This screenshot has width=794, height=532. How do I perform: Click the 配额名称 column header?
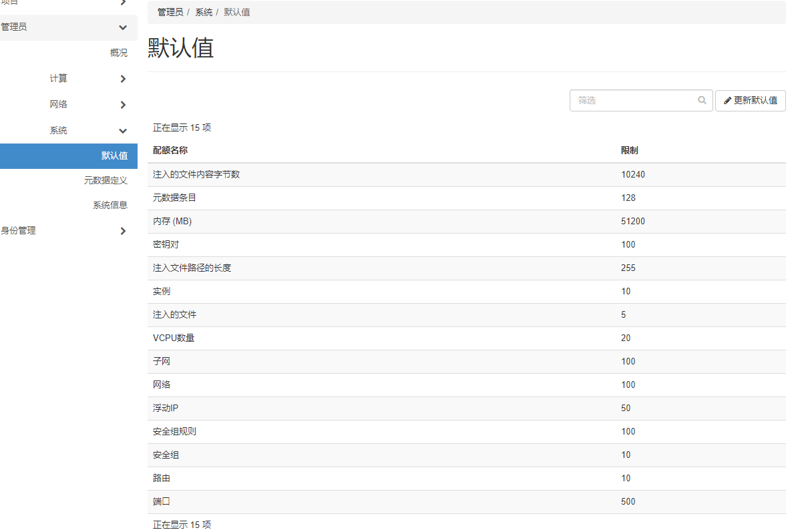170,150
